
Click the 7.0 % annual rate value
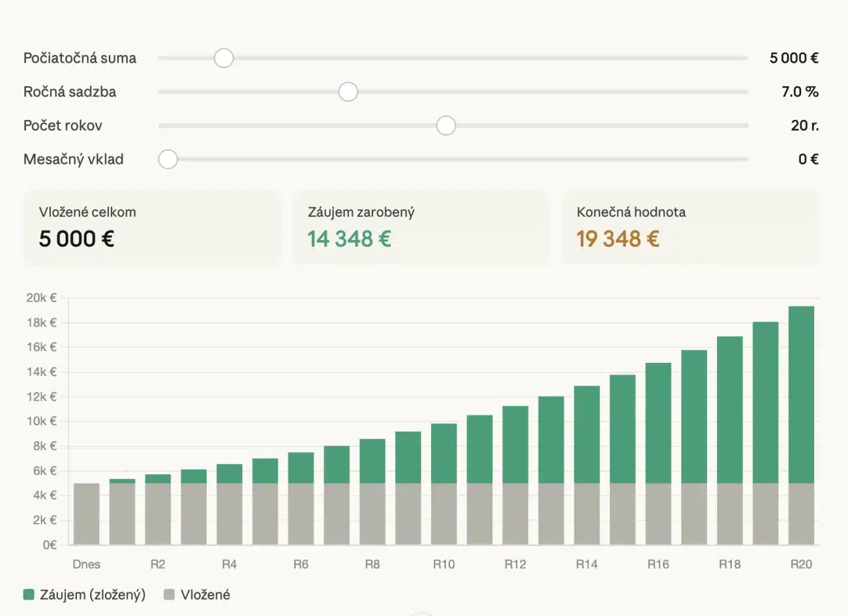click(800, 92)
